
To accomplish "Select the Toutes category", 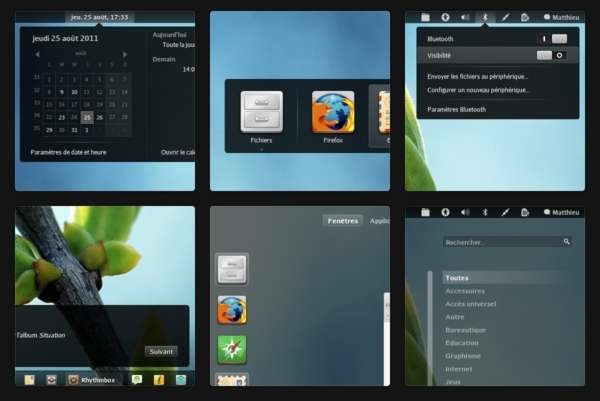I will click(505, 278).
